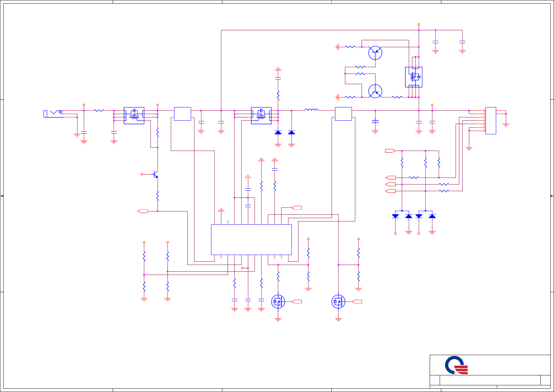Select the large controller IC rectangle
Viewport: 554px width, 392px height.
point(251,240)
